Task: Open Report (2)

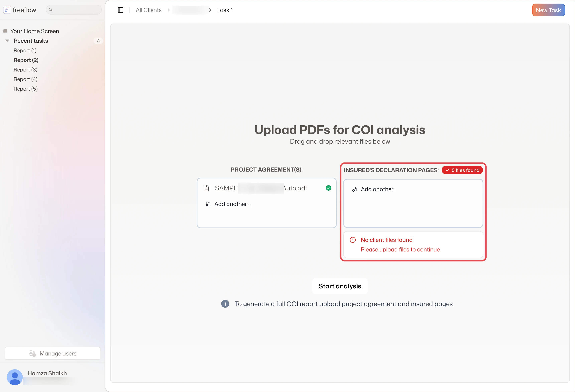Action: pyautogui.click(x=26, y=60)
